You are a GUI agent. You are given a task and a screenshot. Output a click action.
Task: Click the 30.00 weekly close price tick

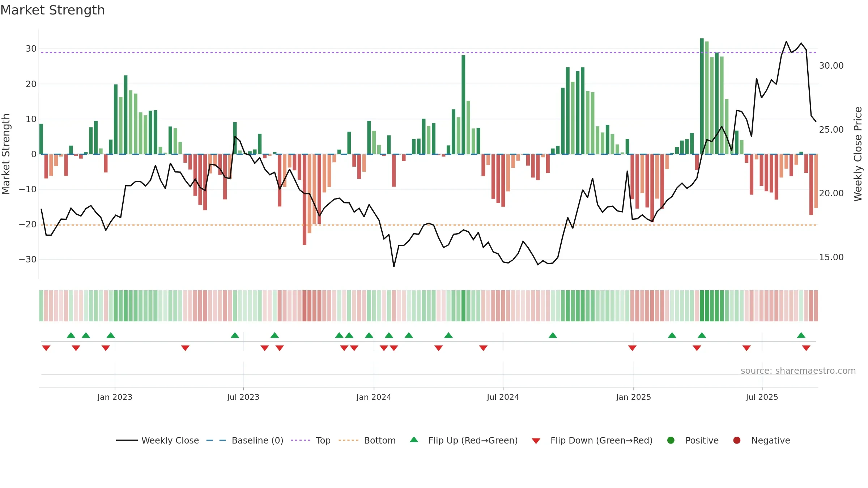coord(831,66)
